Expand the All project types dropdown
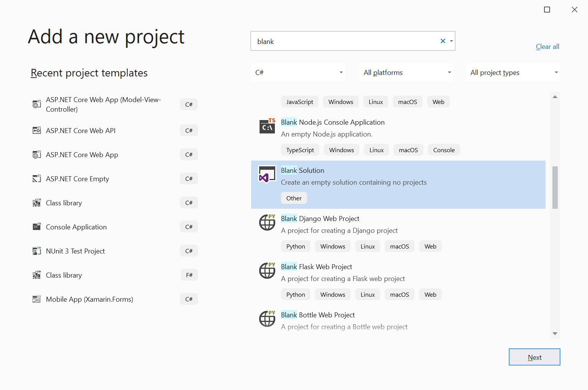The width and height of the screenshot is (588, 390). pos(513,72)
